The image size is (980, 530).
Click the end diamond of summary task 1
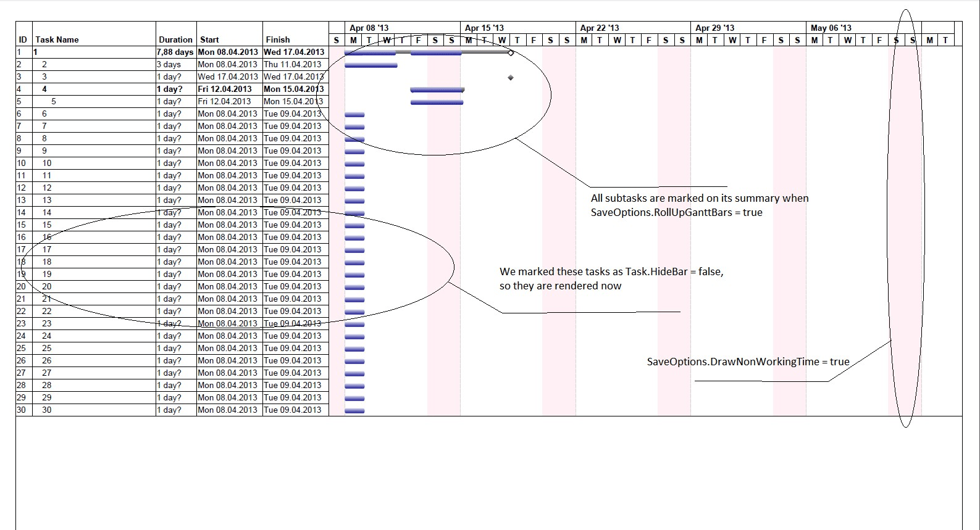click(511, 53)
